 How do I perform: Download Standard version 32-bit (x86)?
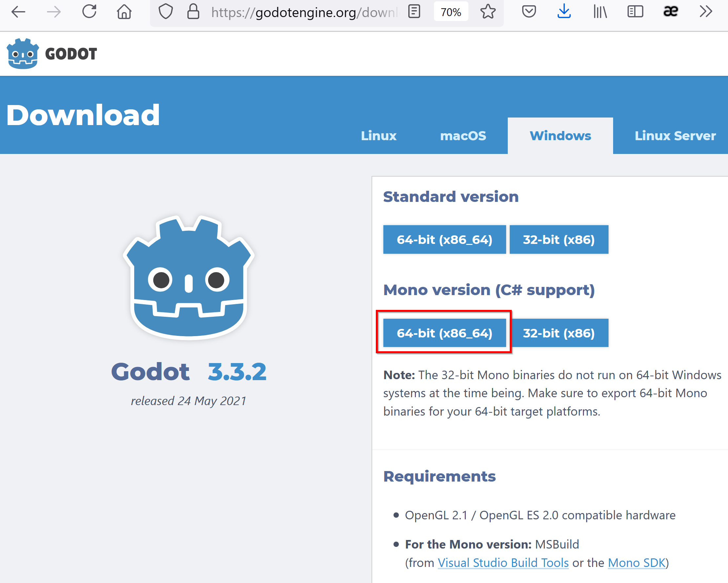559,240
